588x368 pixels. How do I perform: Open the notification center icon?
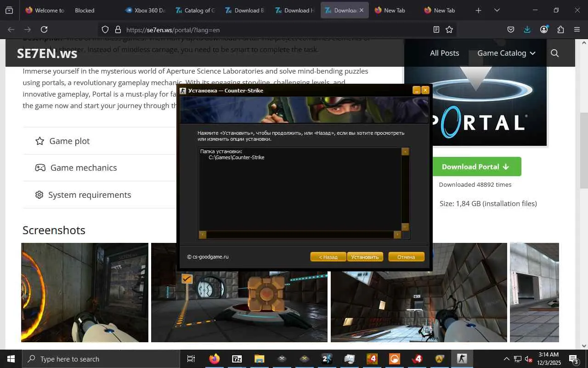(x=574, y=359)
